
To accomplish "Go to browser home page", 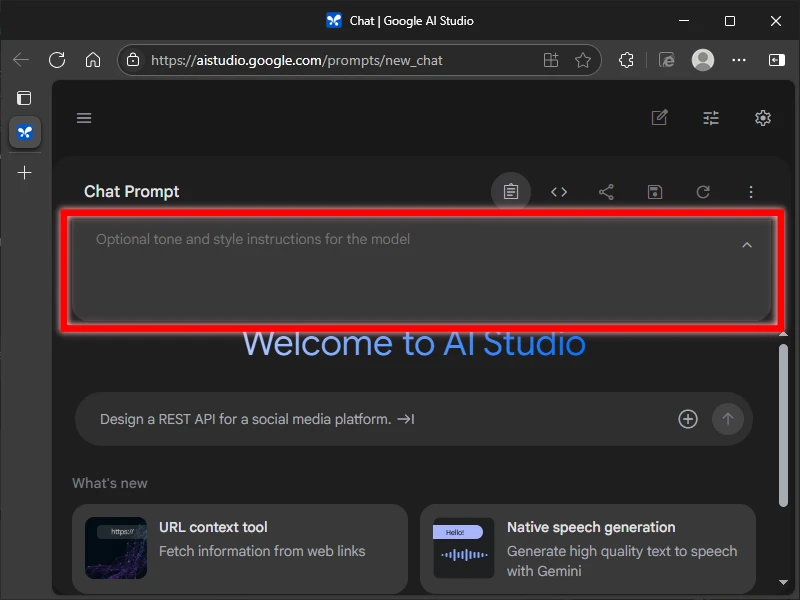I will coord(93,60).
